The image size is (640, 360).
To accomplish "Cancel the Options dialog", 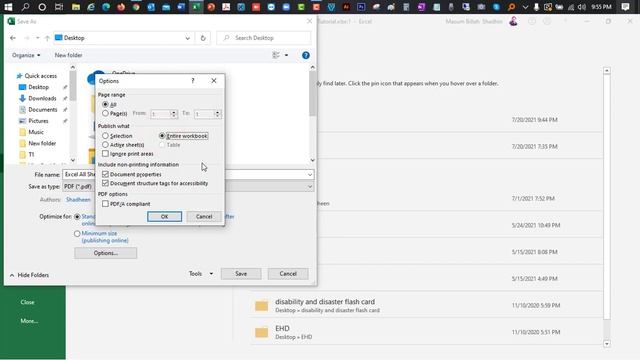I will [204, 216].
